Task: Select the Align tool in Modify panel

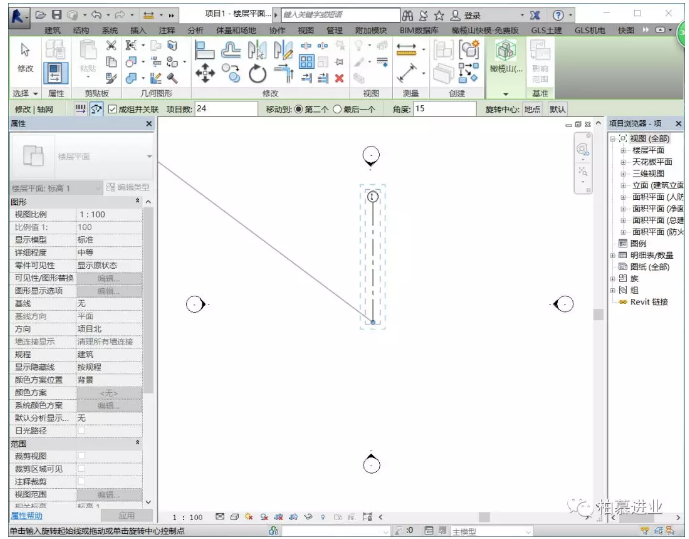Action: [204, 50]
